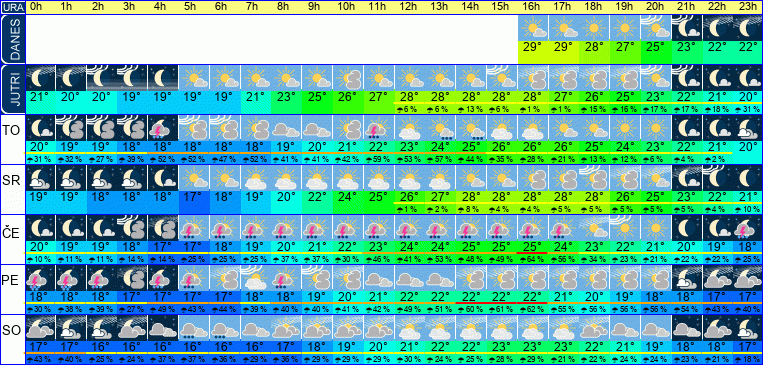This screenshot has height=365, width=763.
Task: Click the URA header corner cell
Action: 12,7
